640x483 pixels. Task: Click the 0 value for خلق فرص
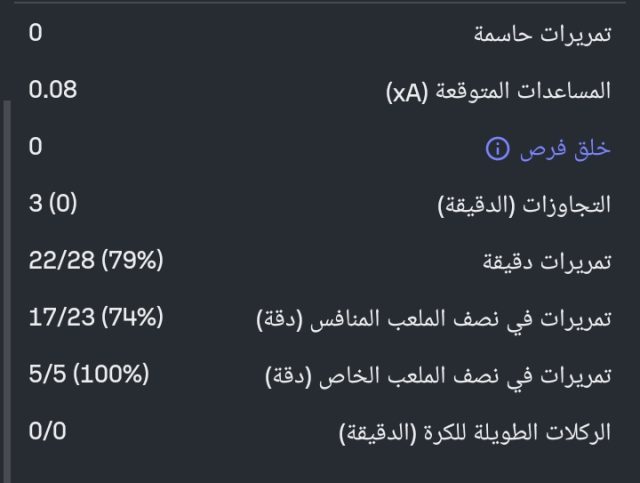click(x=36, y=147)
